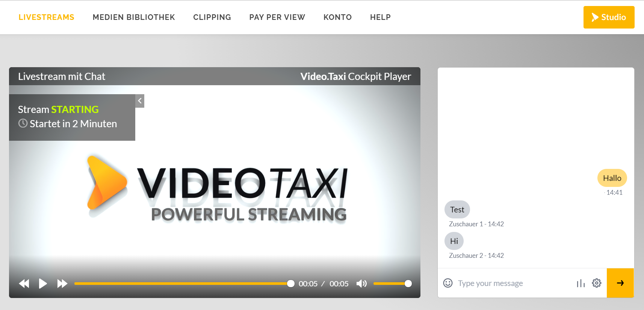Click the Zuschauer 2 - 14:42 label
Screen dimensions: 644x310
click(476, 256)
